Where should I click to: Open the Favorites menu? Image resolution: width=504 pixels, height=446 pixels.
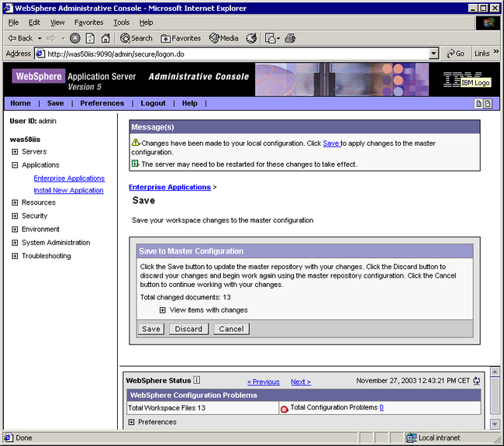pos(88,22)
